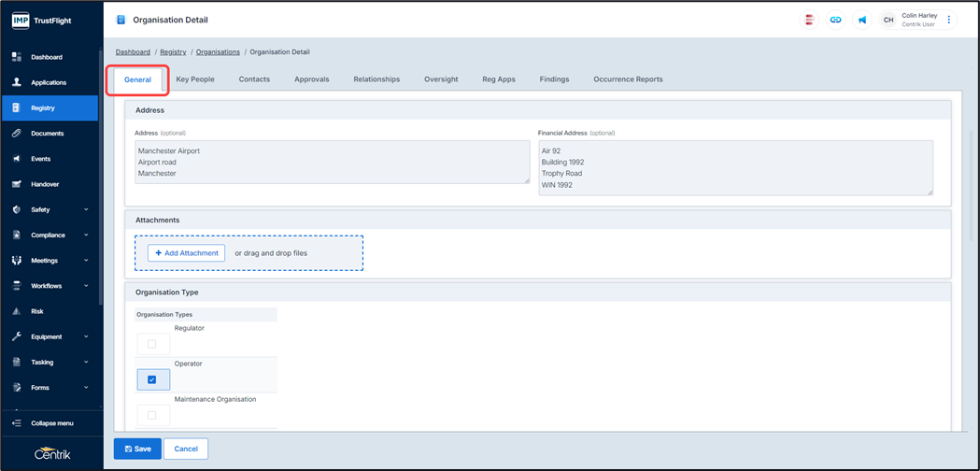Click the Events megaphone icon
Screen dimensions: 980x471
tap(17, 159)
